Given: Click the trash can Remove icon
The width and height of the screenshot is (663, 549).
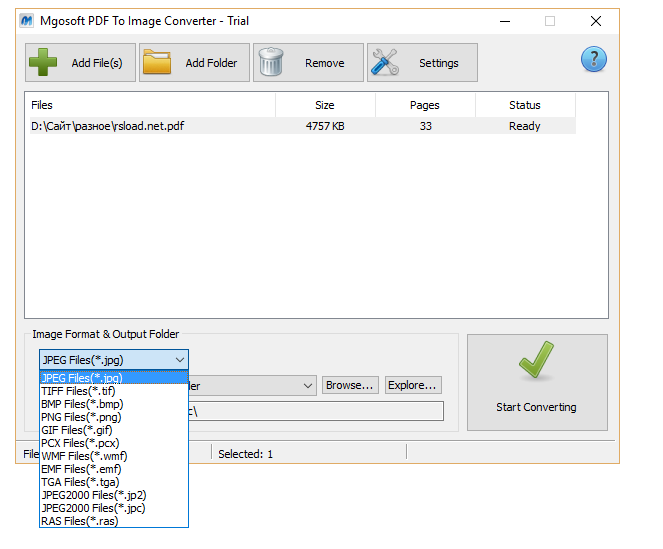Looking at the screenshot, I should pos(271,62).
